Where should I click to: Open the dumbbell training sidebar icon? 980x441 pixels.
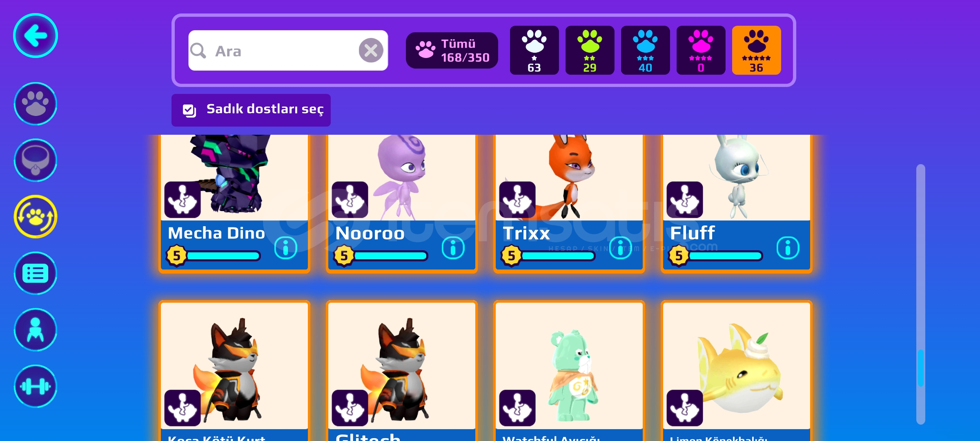point(36,386)
